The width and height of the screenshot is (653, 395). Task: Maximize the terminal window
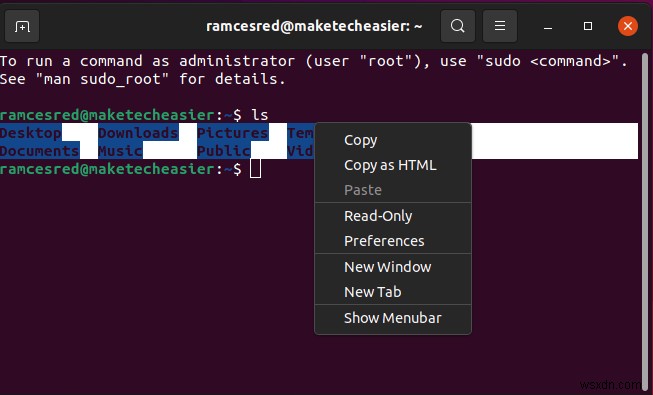pos(588,26)
